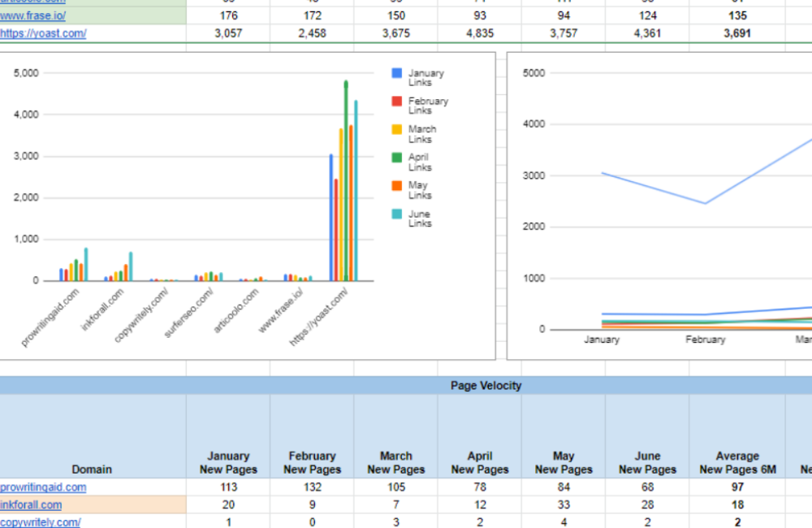812x528 pixels.
Task: Click the yoast.com April green bar
Action: 346,181
